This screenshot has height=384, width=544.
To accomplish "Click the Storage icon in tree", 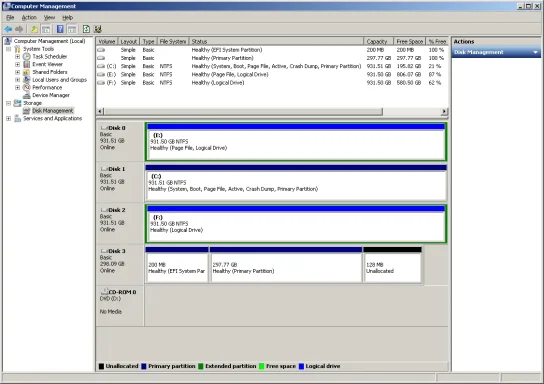I will click(x=17, y=103).
